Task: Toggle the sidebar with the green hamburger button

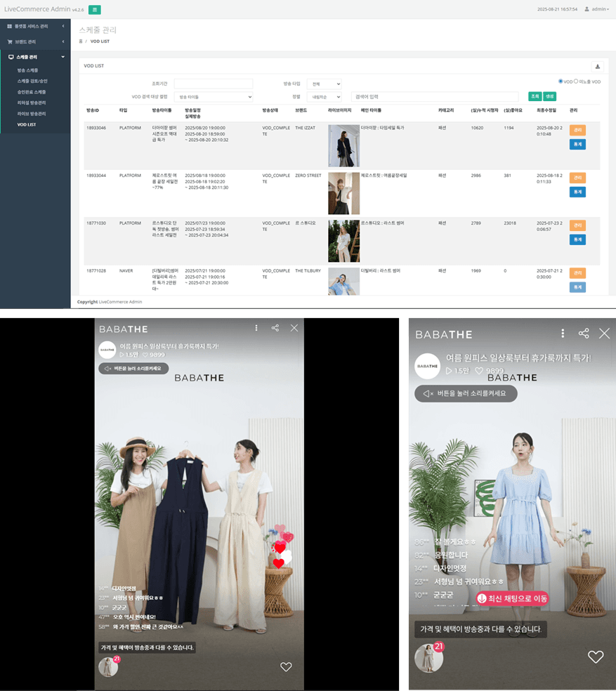Action: tap(94, 10)
